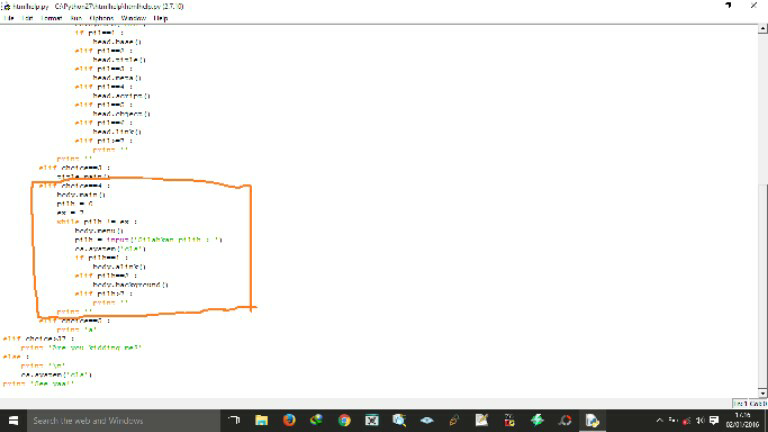
Task: Click the line print 'See you!'
Action: pyautogui.click(x=39, y=384)
